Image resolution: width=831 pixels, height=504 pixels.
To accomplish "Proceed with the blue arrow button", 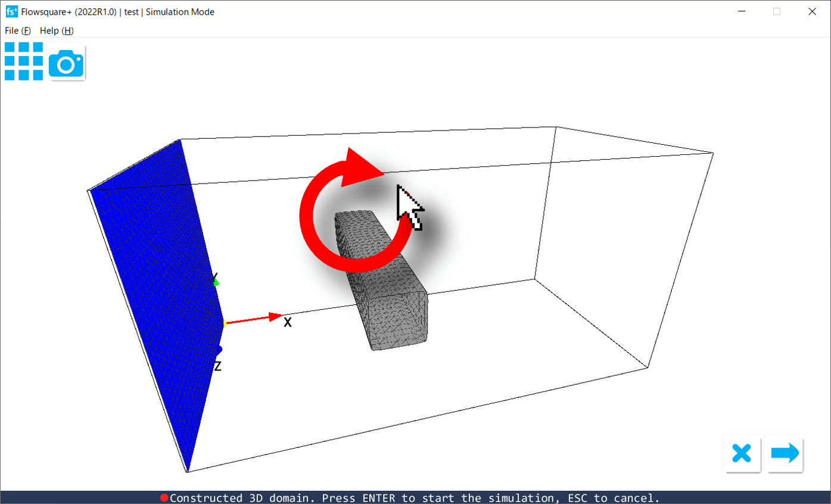I will point(785,453).
